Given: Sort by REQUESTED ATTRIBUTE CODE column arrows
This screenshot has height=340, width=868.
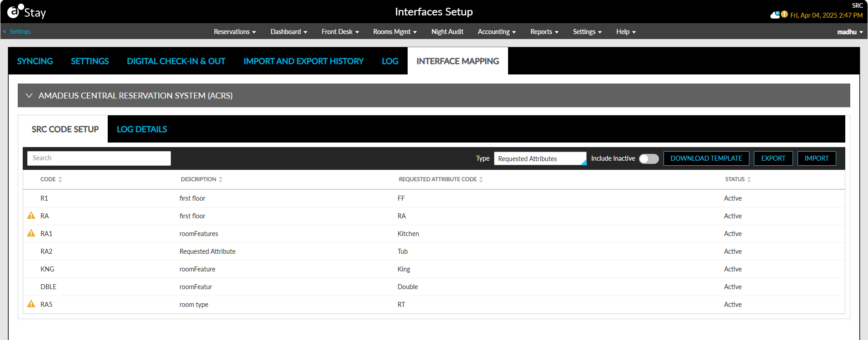Looking at the screenshot, I should [x=481, y=179].
